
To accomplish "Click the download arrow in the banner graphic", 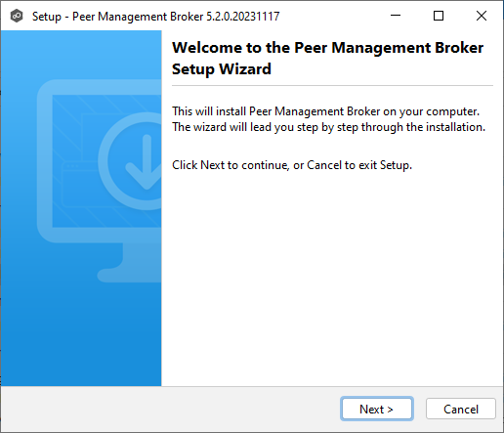I will click(x=146, y=162).
